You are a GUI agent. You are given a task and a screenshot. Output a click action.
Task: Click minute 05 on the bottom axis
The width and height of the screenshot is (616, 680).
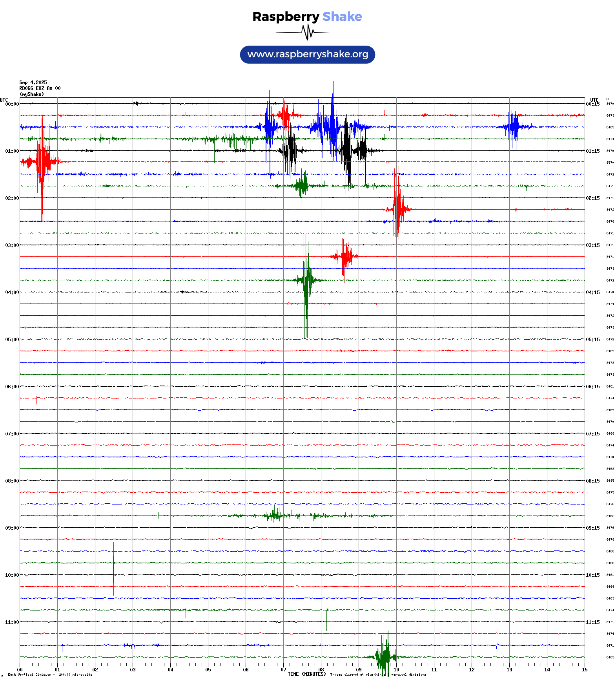(x=208, y=670)
